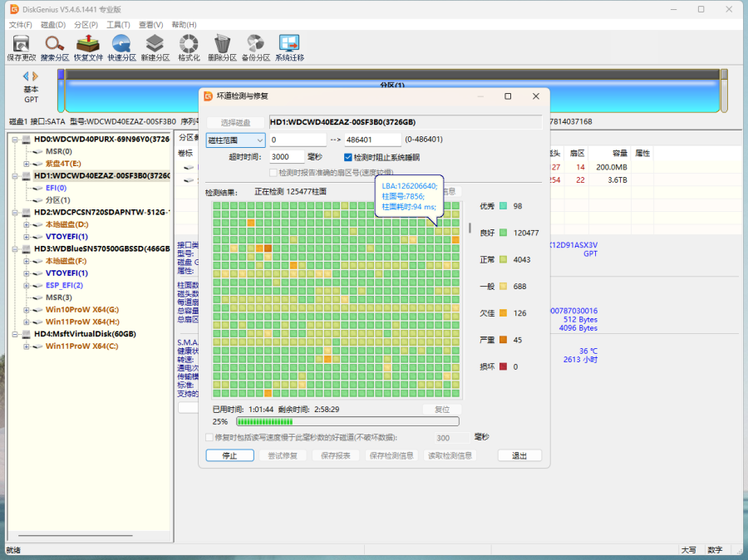Click the 停止 (Stop) button
Screen dimensions: 748x560
230,455
